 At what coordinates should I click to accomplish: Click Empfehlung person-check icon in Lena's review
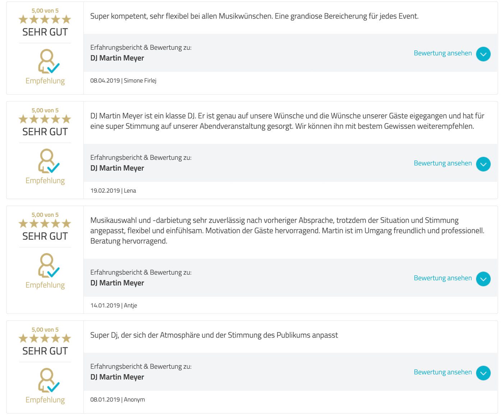[x=49, y=161]
